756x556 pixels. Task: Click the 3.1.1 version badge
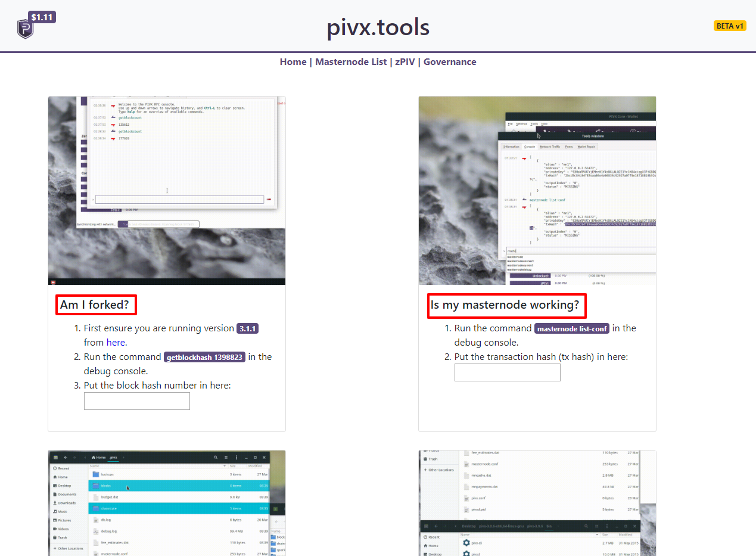[248, 328]
